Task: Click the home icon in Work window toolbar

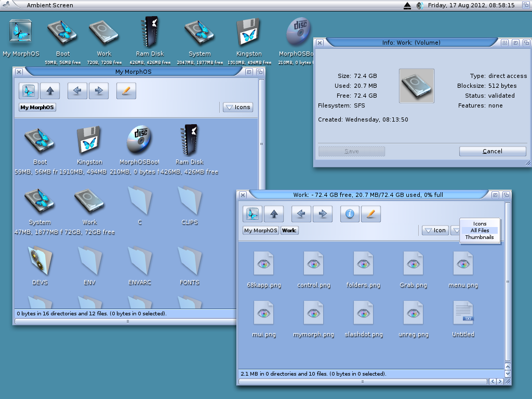Action: coord(252,214)
